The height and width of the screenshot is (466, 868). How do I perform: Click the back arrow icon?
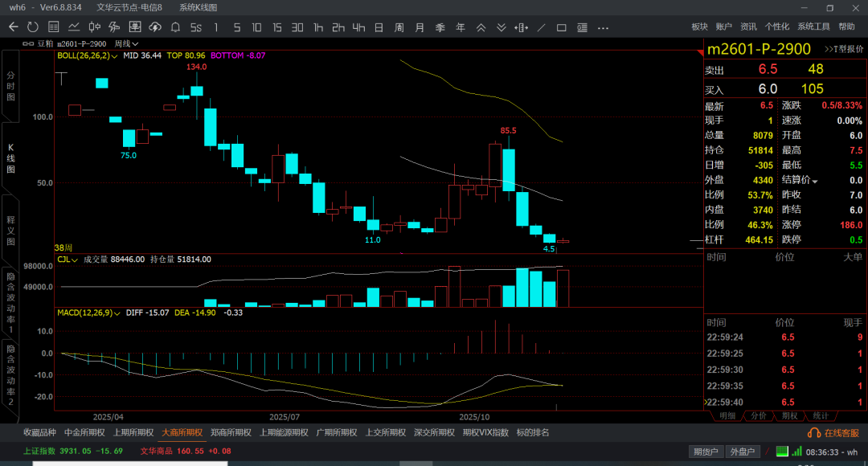click(13, 27)
